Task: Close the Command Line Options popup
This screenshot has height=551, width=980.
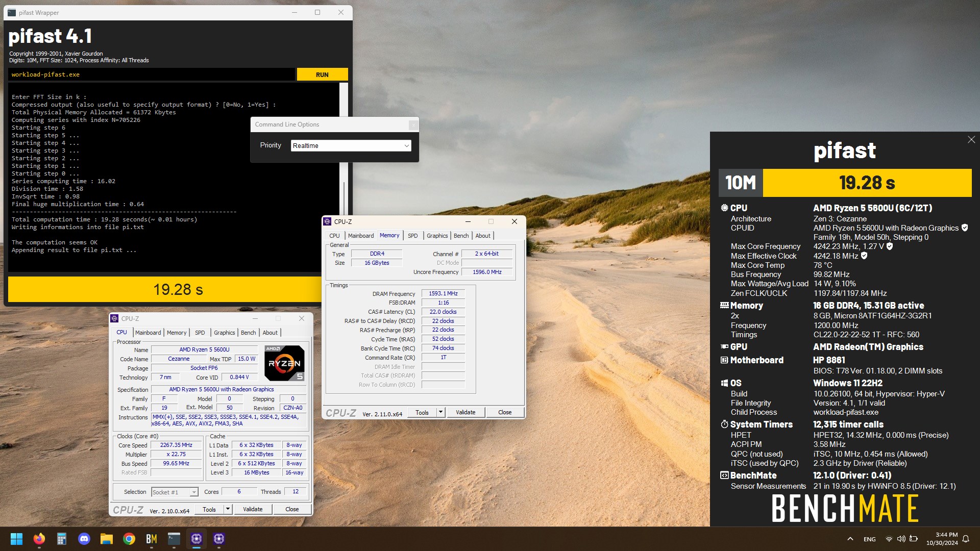Action: (x=413, y=124)
